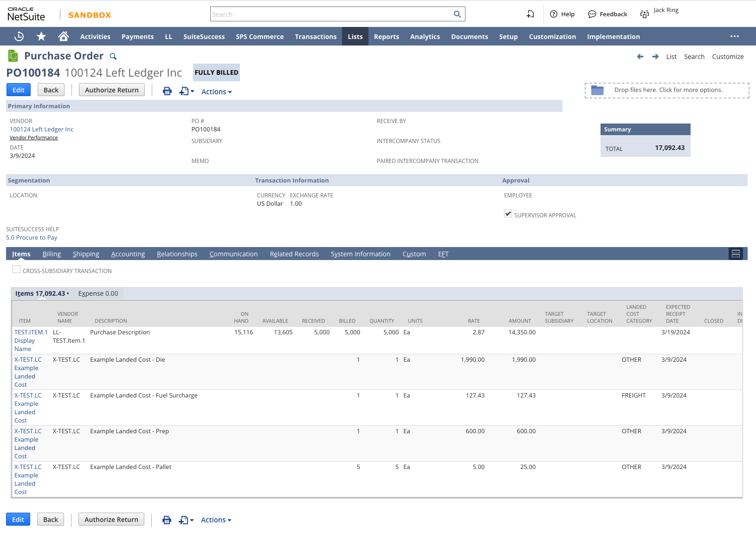Open the Customization menu

point(552,37)
